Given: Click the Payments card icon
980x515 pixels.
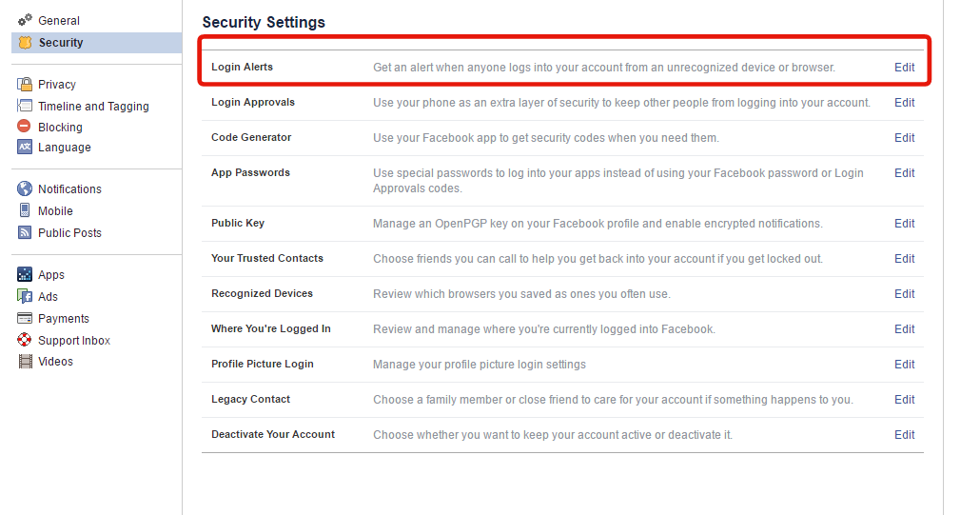Looking at the screenshot, I should pyautogui.click(x=25, y=319).
